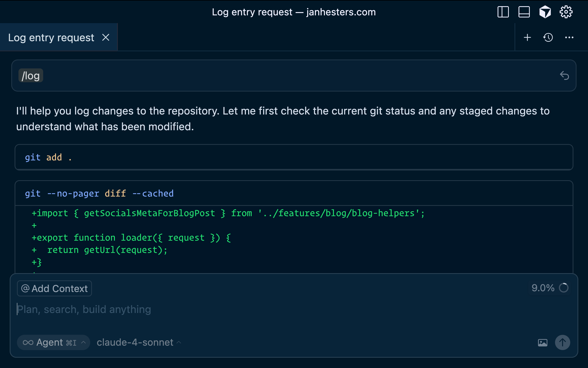Toggle the left sidebar panel icon
The height and width of the screenshot is (368, 588).
[503, 12]
